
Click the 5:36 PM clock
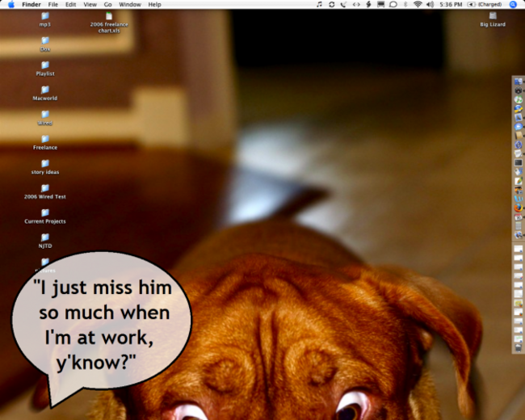pyautogui.click(x=451, y=4)
